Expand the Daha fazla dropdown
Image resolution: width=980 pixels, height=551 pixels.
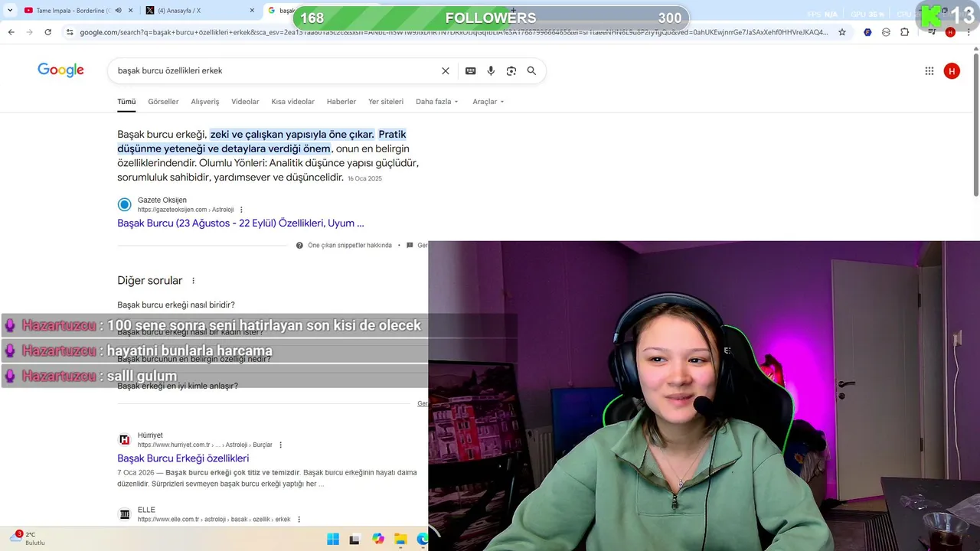[x=437, y=102]
